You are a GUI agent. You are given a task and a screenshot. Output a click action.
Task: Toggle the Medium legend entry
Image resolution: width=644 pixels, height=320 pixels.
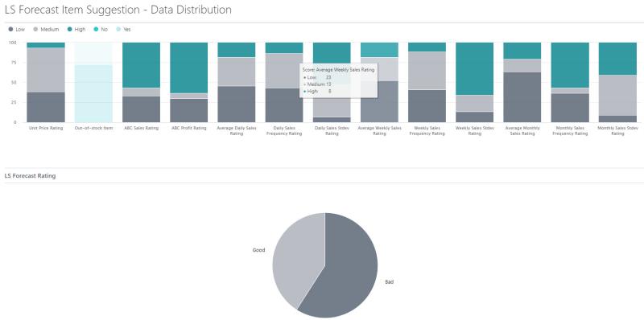click(46, 30)
